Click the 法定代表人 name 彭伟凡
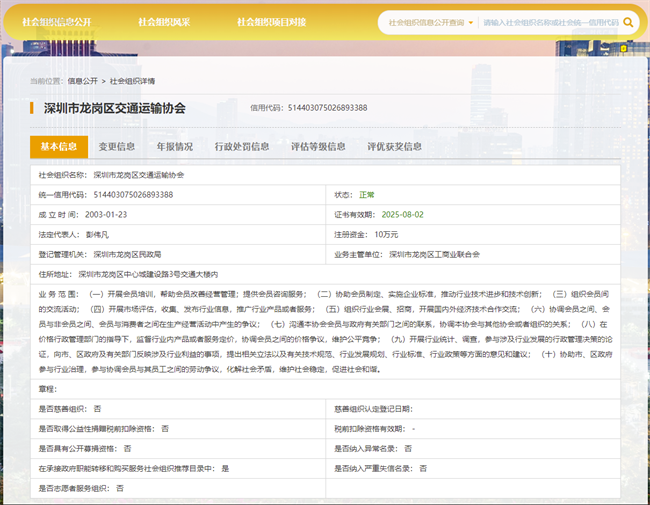 pyautogui.click(x=97, y=235)
